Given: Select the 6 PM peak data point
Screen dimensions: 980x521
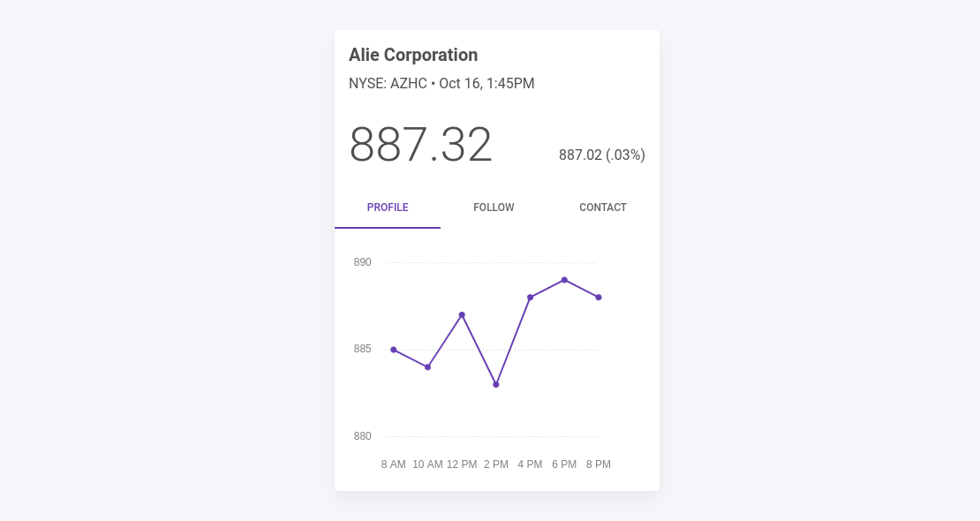Looking at the screenshot, I should point(564,279).
